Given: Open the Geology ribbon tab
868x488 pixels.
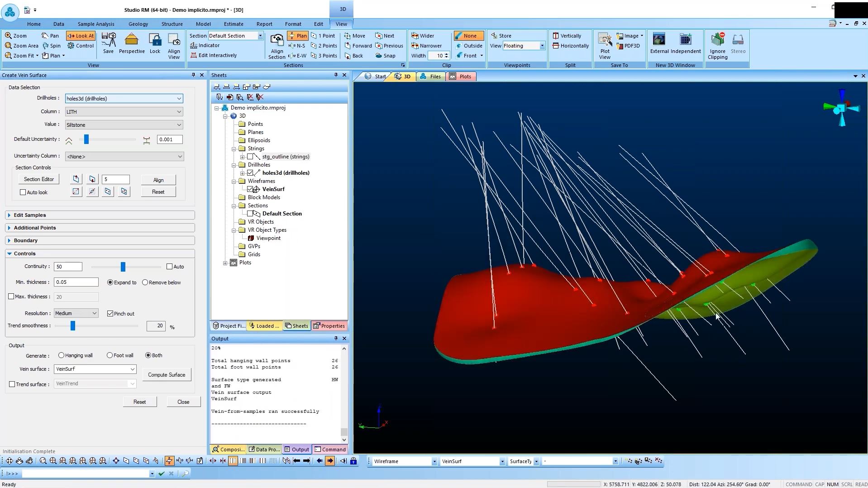Looking at the screenshot, I should [138, 24].
